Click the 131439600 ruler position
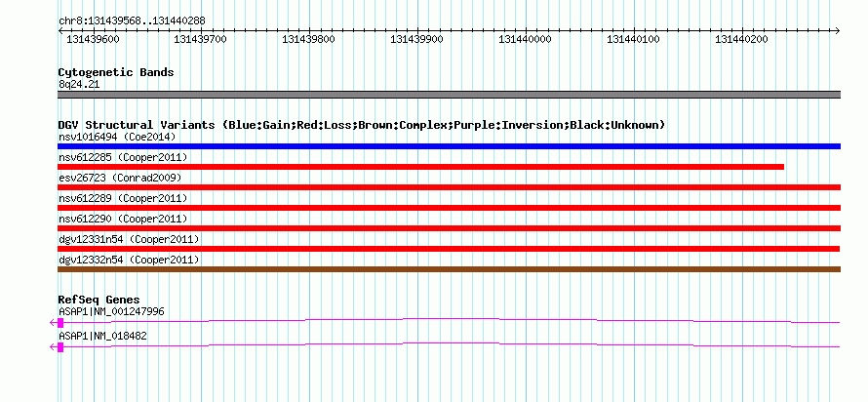The height and width of the screenshot is (402, 868). click(x=93, y=39)
